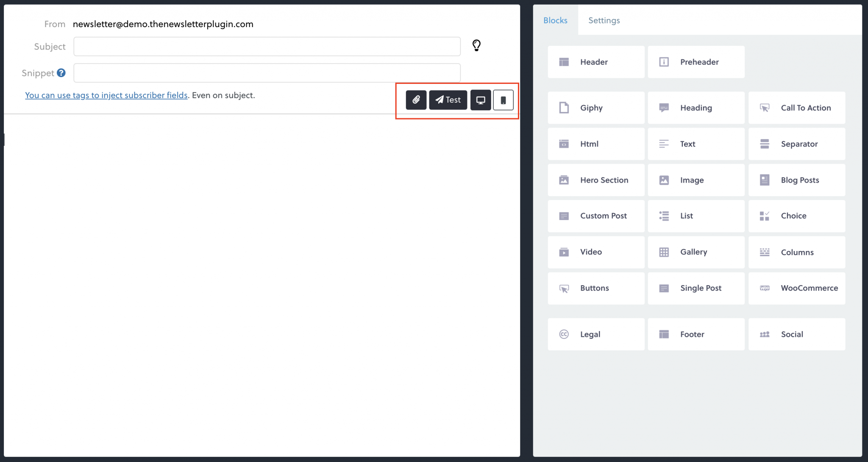Open the subscriber fields tags link

coord(106,95)
